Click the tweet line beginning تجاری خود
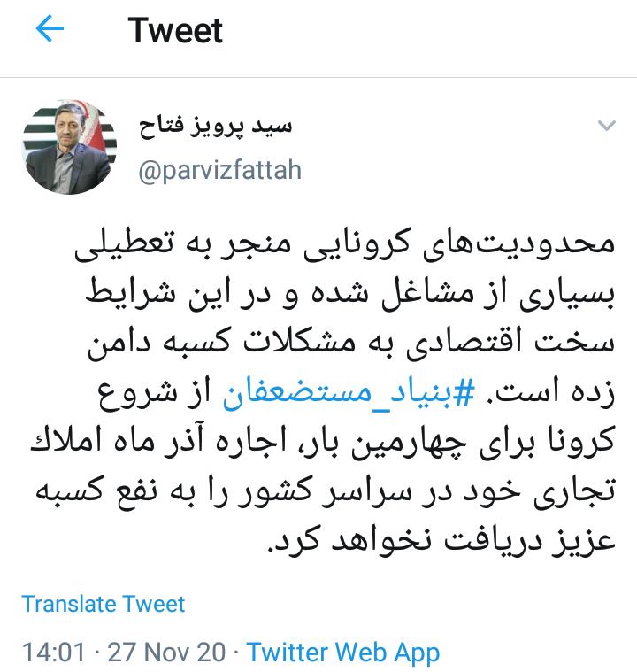The width and height of the screenshot is (637, 672). [326, 492]
